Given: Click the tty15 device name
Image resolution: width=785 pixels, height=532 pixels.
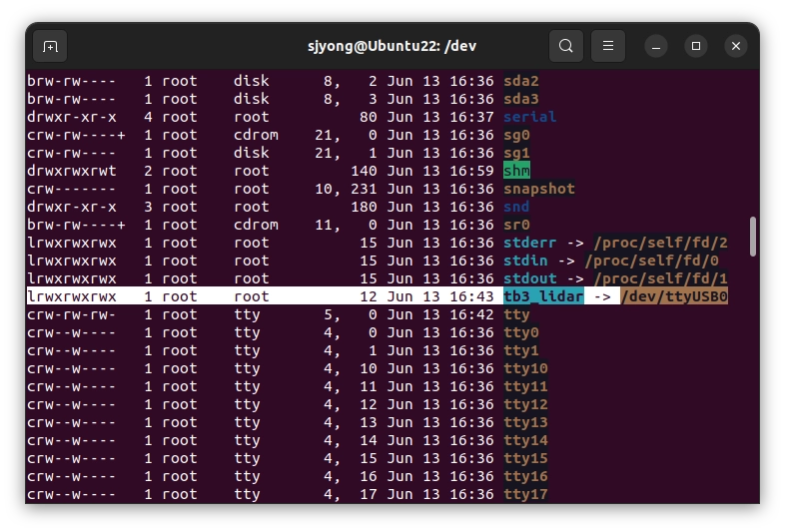Looking at the screenshot, I should pyautogui.click(x=525, y=459).
